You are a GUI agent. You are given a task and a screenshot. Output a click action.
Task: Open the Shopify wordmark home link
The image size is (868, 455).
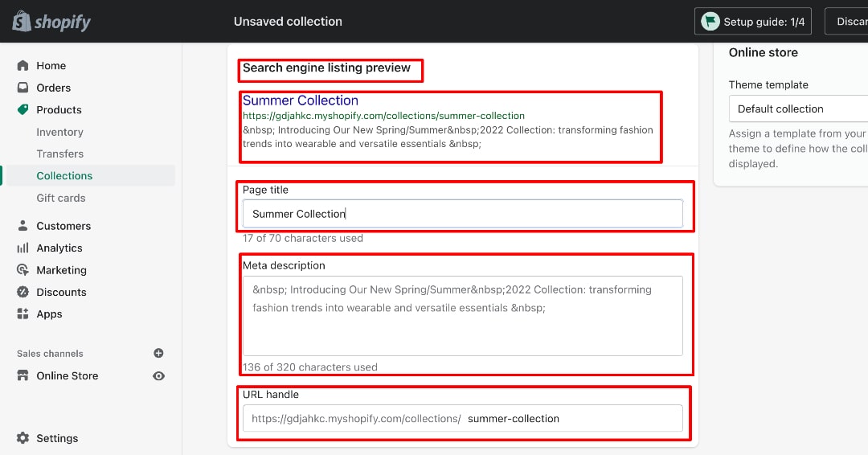coord(63,23)
